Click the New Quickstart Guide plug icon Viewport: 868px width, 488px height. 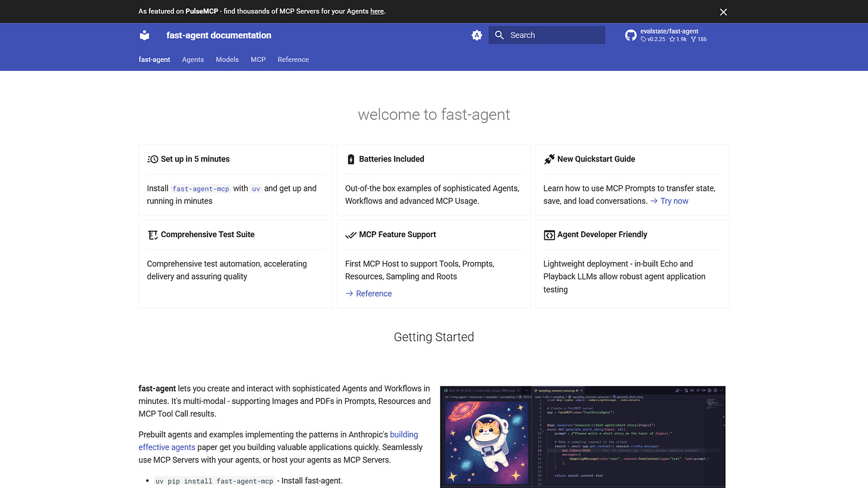click(x=549, y=159)
